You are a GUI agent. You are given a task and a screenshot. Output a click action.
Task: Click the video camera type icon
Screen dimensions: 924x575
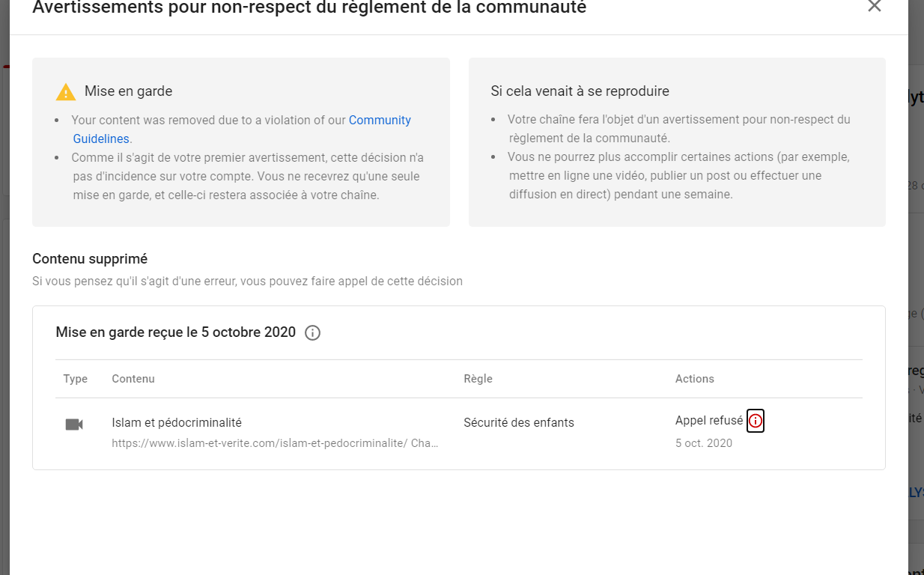click(74, 425)
